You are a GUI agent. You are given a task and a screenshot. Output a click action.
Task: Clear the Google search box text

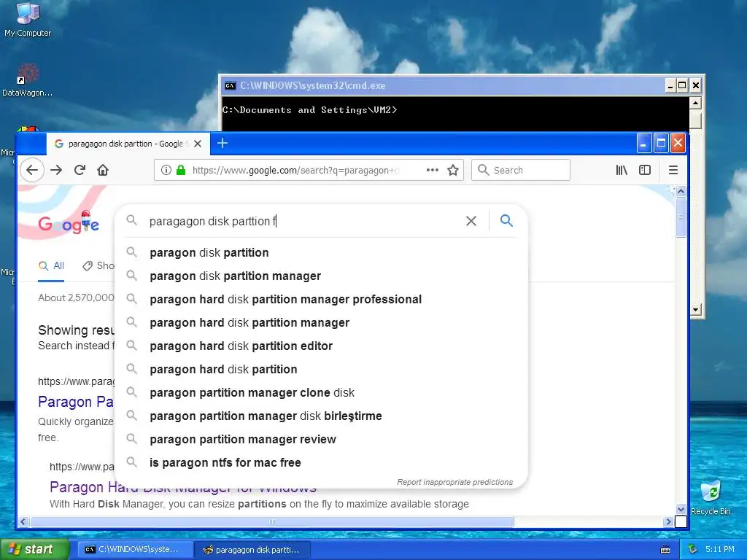click(471, 221)
